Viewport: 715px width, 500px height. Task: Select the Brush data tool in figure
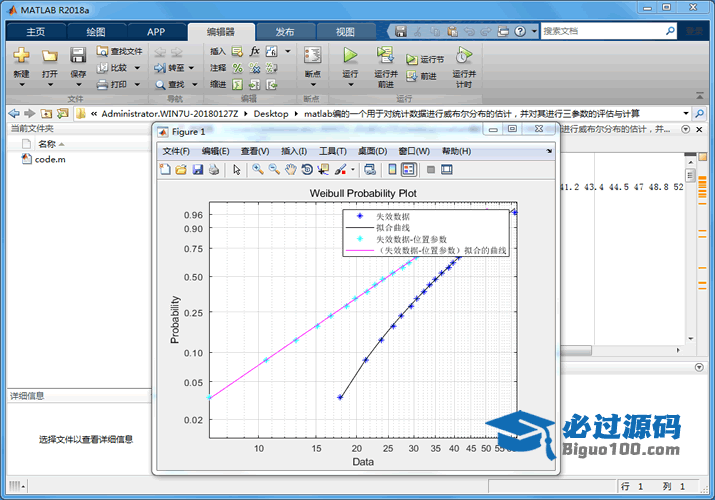coord(340,170)
